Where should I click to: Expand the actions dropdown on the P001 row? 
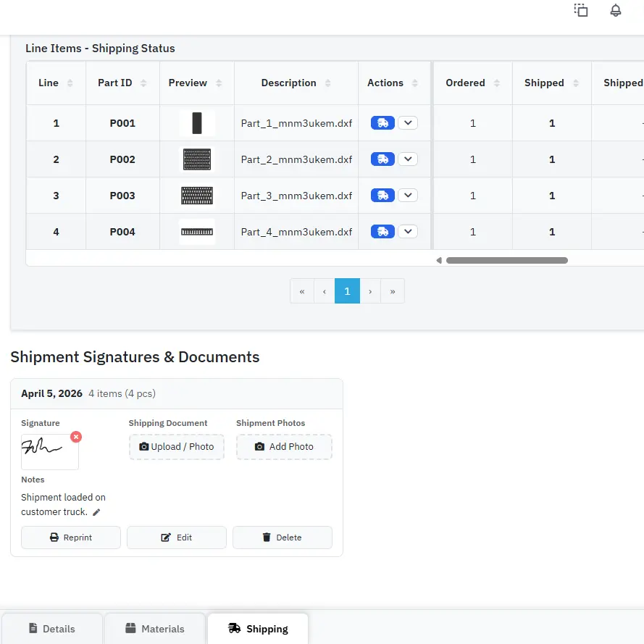point(408,122)
